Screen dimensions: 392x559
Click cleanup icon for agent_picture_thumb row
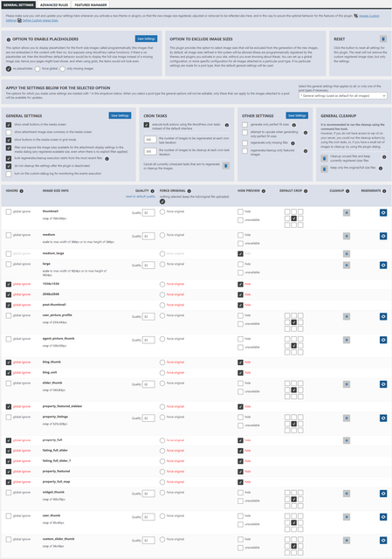coord(347,340)
